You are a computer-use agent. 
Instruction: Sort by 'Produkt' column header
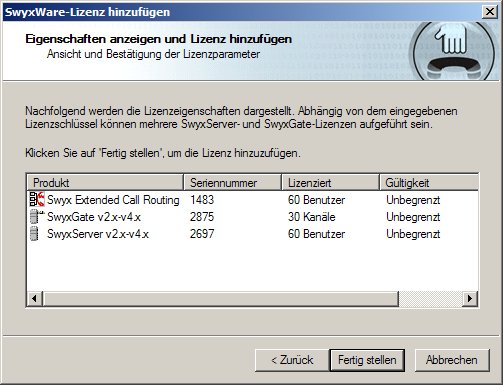point(105,183)
